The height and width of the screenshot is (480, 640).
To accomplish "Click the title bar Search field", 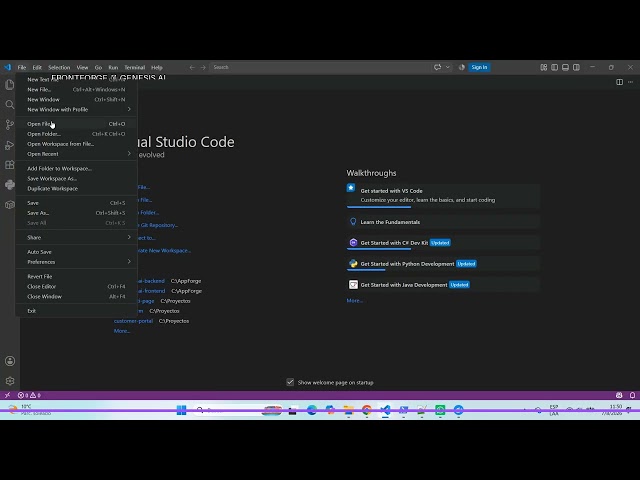I will tap(321, 67).
